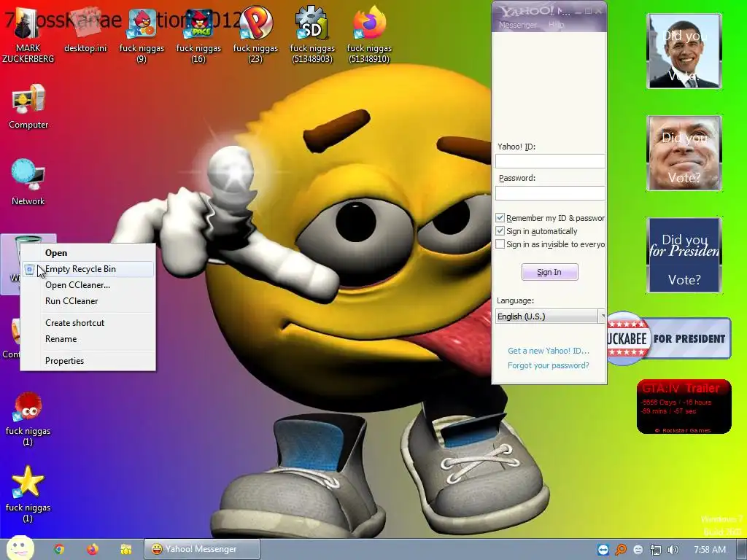Viewport: 747px width, 560px height.
Task: Click the Huckabee FOR PRESIDENT gadget
Action: (x=669, y=338)
